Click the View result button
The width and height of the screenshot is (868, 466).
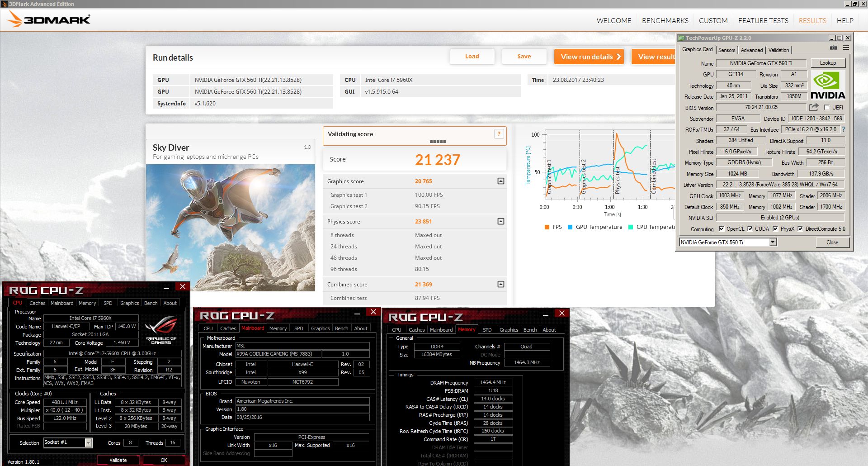[654, 57]
